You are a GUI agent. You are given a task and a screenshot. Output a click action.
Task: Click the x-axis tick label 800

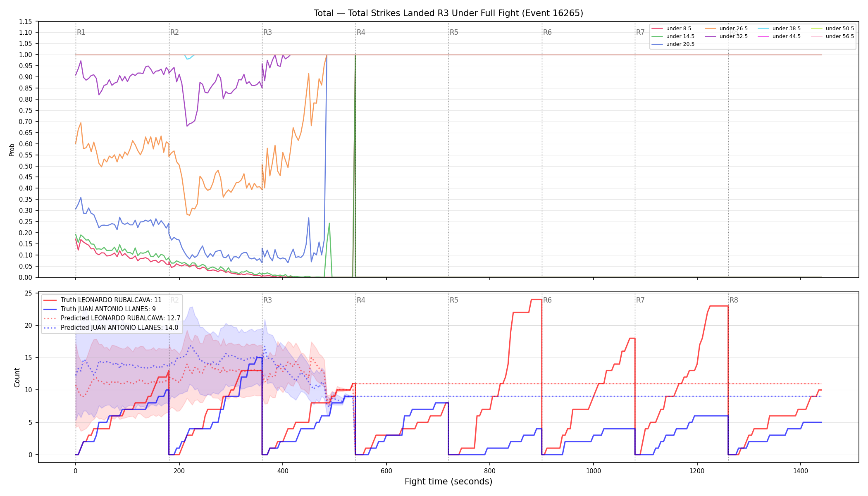click(490, 470)
